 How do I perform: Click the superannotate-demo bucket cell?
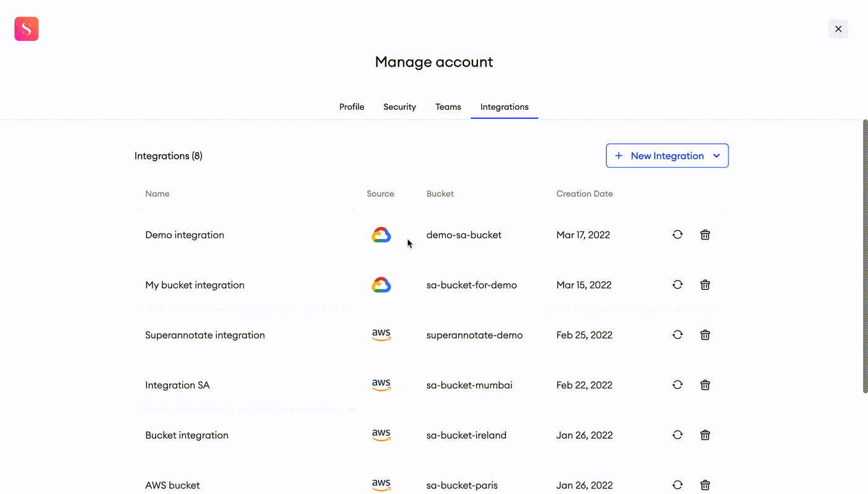pos(475,335)
